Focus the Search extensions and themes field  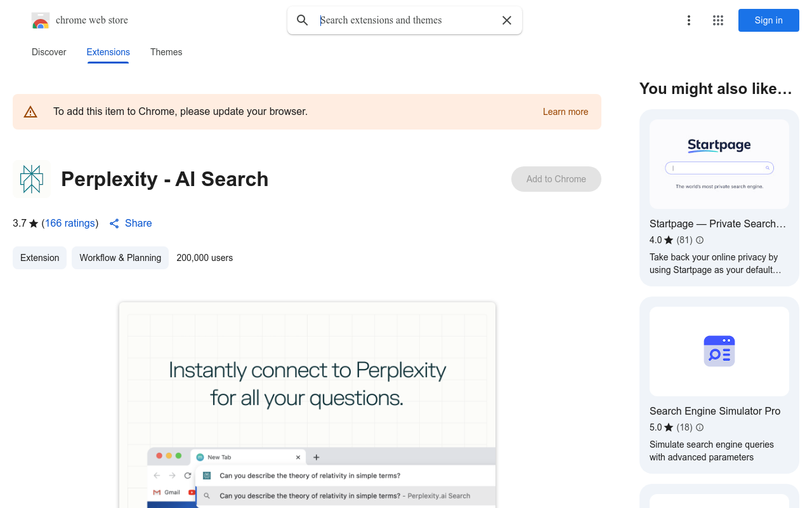(x=406, y=20)
